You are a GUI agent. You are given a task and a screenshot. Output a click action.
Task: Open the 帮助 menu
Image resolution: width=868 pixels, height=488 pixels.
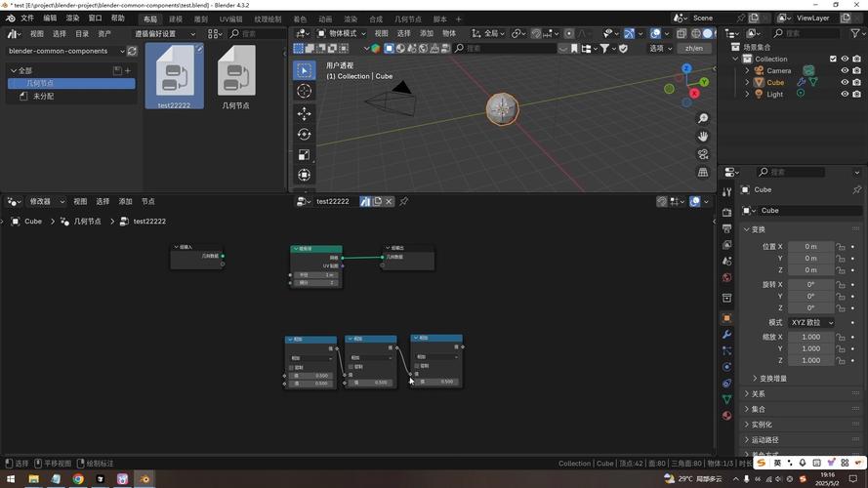point(118,19)
